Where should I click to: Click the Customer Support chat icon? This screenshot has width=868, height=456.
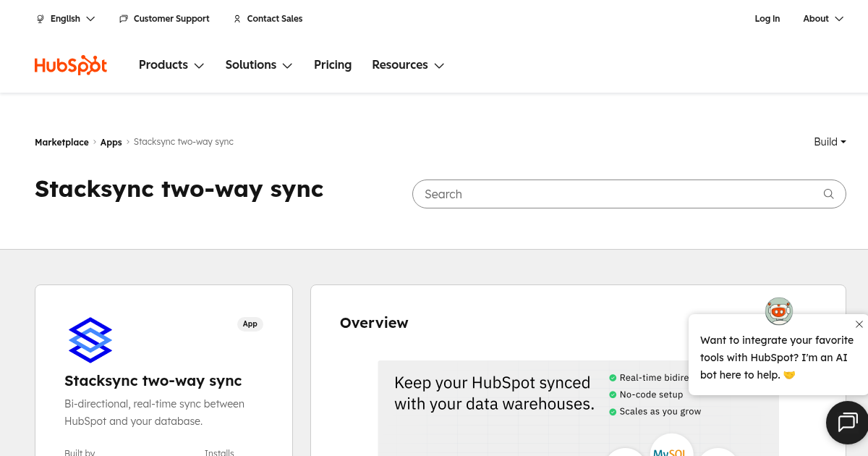(124, 19)
